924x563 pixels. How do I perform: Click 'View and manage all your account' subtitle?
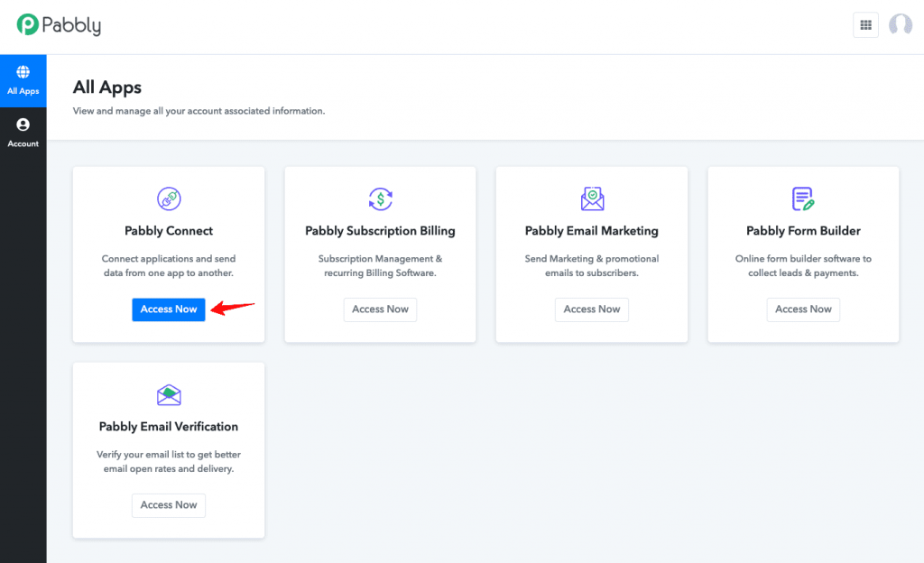(199, 111)
